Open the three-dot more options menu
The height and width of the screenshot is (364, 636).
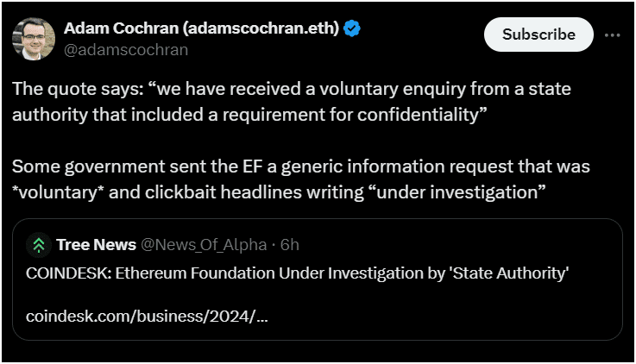point(613,35)
